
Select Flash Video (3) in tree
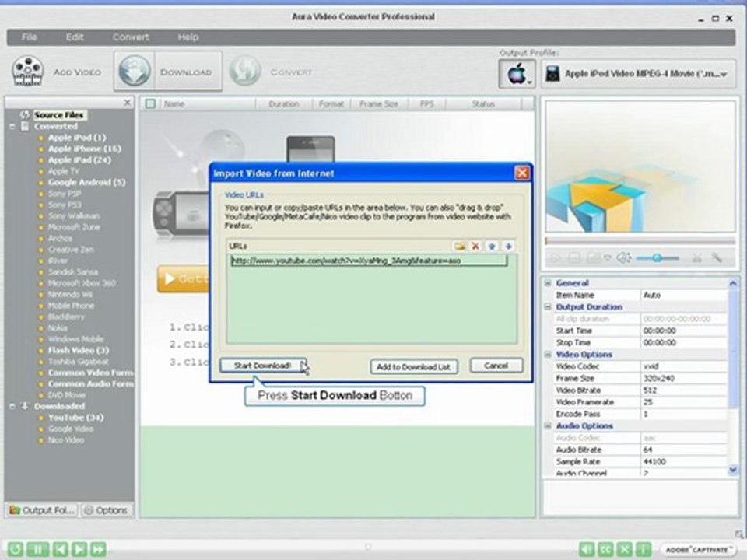tap(78, 350)
